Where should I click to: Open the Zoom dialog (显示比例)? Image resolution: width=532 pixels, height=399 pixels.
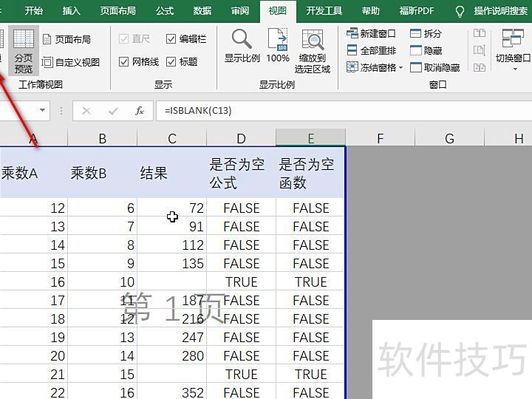[242, 47]
